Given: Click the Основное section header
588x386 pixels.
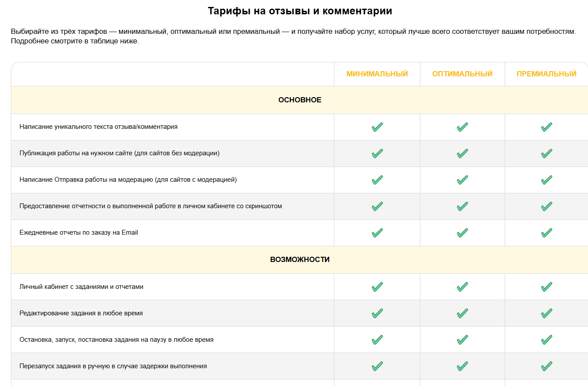Looking at the screenshot, I should [x=300, y=100].
